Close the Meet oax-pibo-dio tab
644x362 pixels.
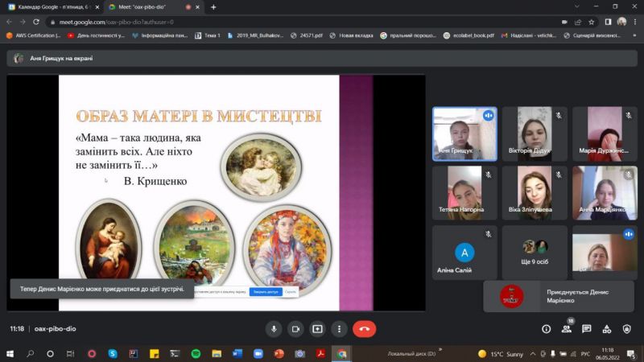click(x=197, y=7)
